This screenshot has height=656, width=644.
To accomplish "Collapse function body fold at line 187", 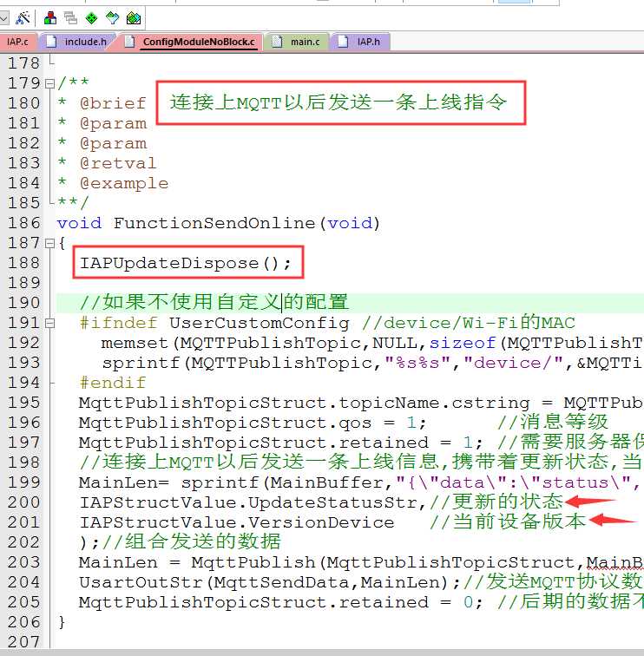I will [49, 243].
